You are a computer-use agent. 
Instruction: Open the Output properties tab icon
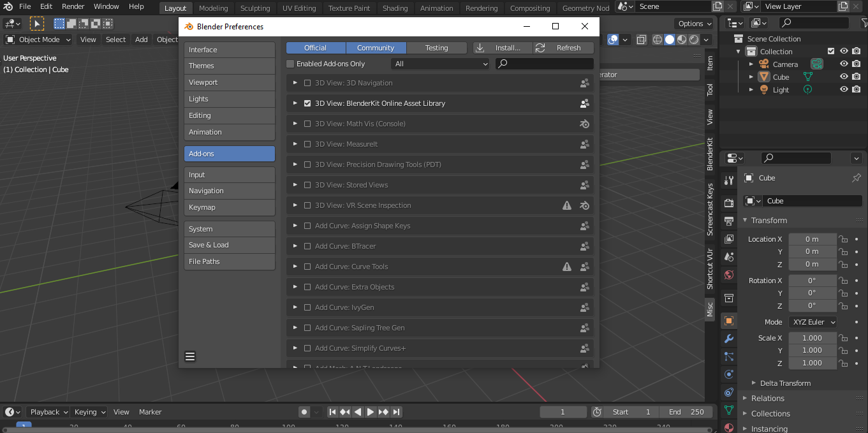tap(729, 221)
